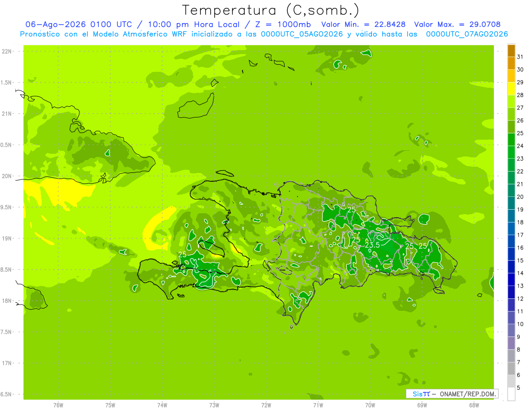This screenshot has width=532, height=411.
Task: Click the colorbar value "7"
Action: [x=519, y=362]
